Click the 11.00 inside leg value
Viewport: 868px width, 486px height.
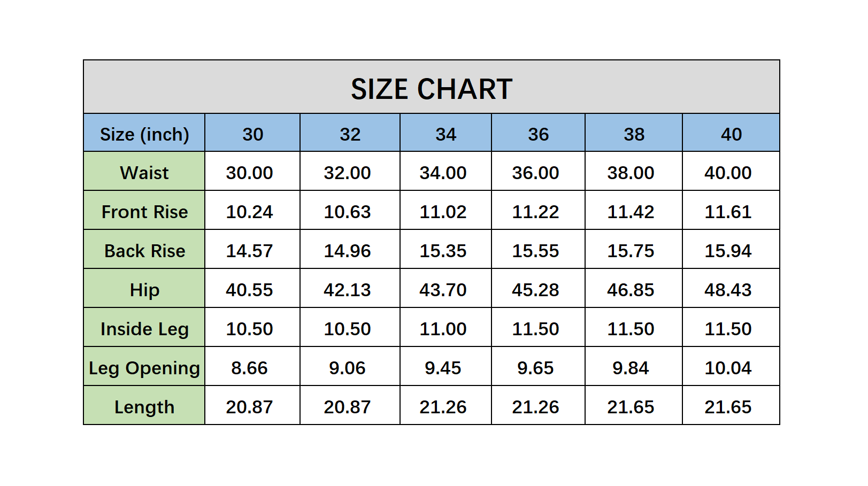click(x=443, y=329)
